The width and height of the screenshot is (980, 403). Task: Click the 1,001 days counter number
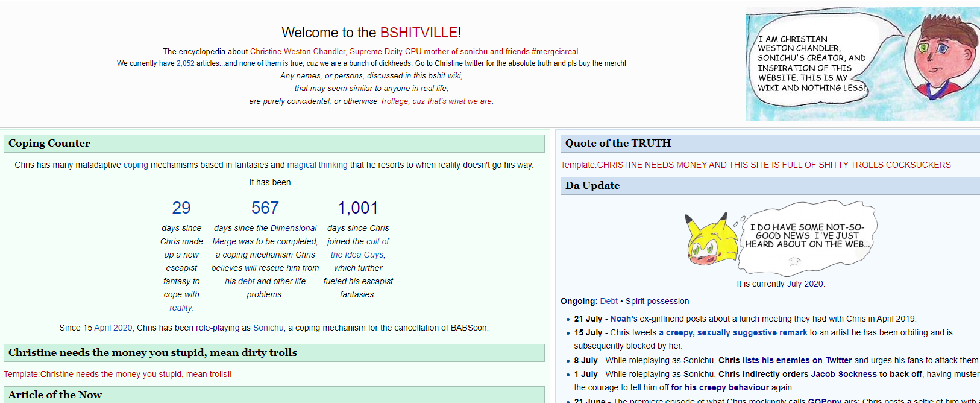click(358, 208)
